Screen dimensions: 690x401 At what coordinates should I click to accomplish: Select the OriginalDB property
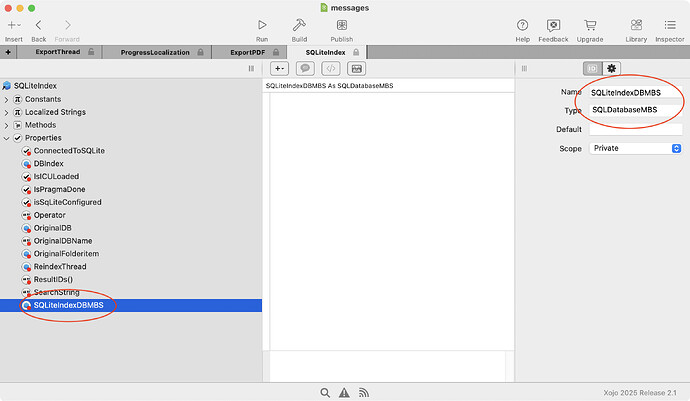pos(131,228)
